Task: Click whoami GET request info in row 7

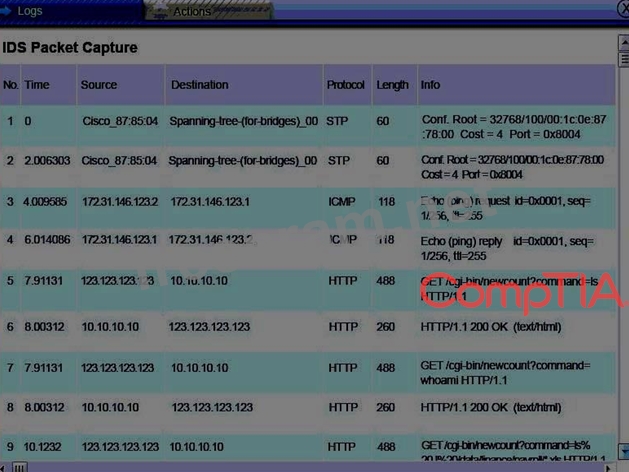Action: coord(505,373)
